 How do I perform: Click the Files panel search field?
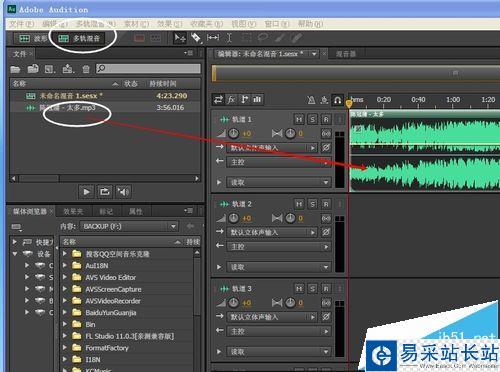click(x=148, y=69)
